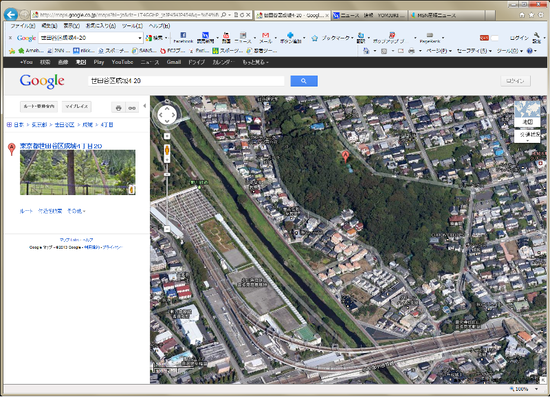Expand the その他 dropdown link

coord(76,211)
